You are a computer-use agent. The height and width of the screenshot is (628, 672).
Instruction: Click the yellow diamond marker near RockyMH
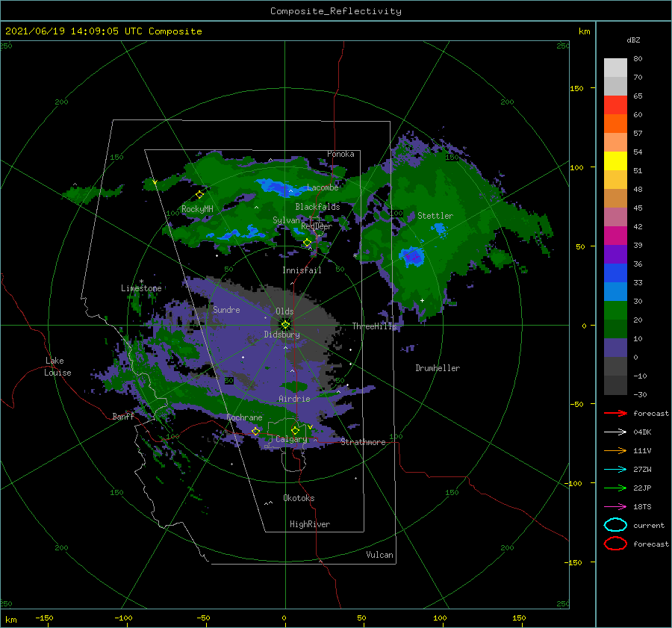pyautogui.click(x=199, y=195)
